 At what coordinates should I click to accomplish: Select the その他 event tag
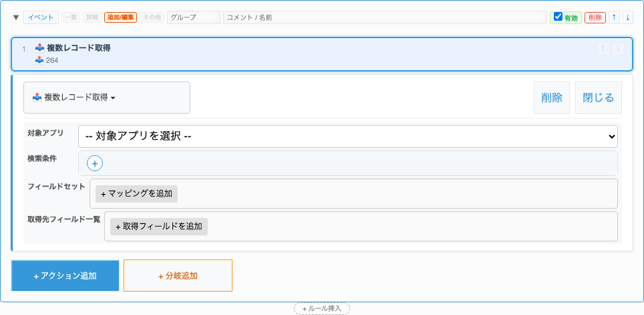point(152,17)
